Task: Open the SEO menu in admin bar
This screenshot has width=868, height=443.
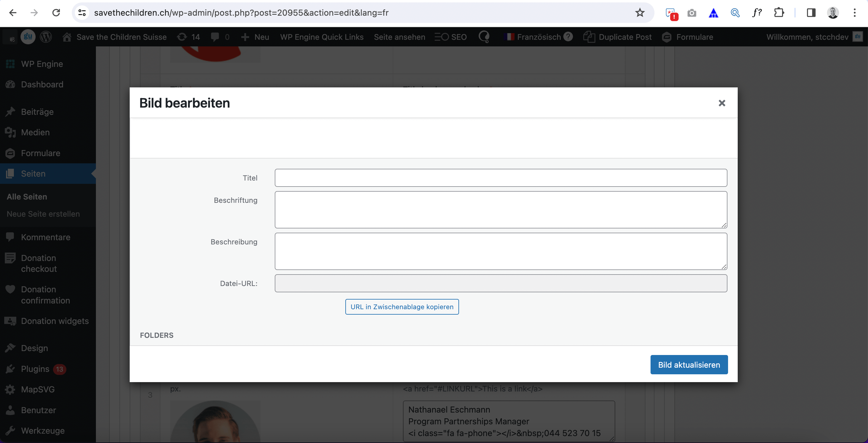Action: point(451,37)
